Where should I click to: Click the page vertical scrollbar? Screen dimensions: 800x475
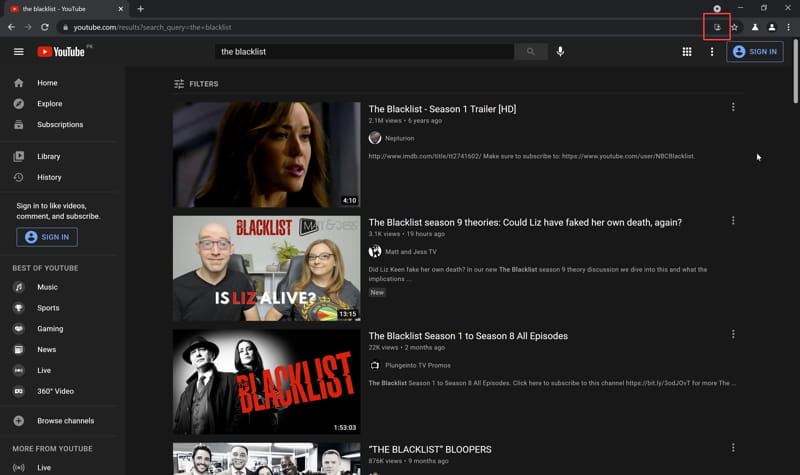795,71
